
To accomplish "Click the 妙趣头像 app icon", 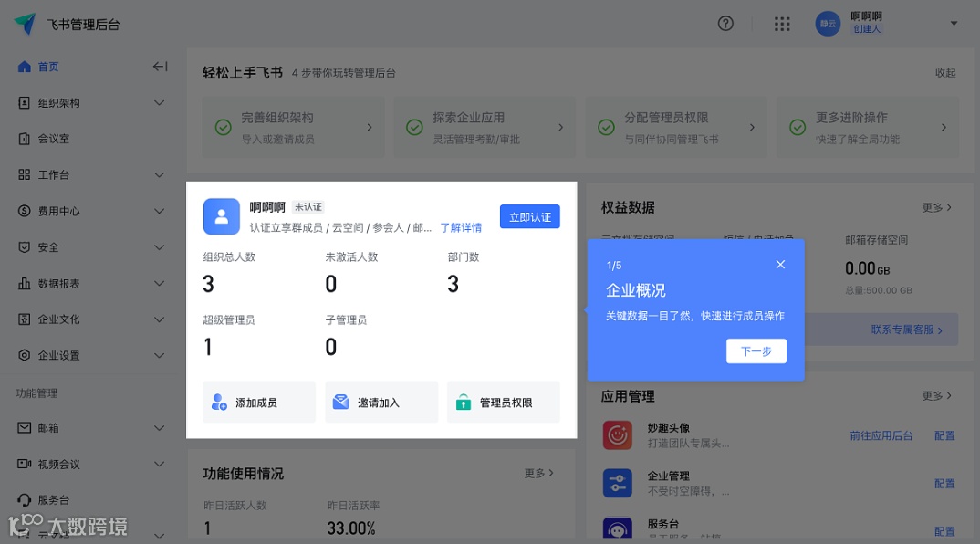I will point(618,435).
